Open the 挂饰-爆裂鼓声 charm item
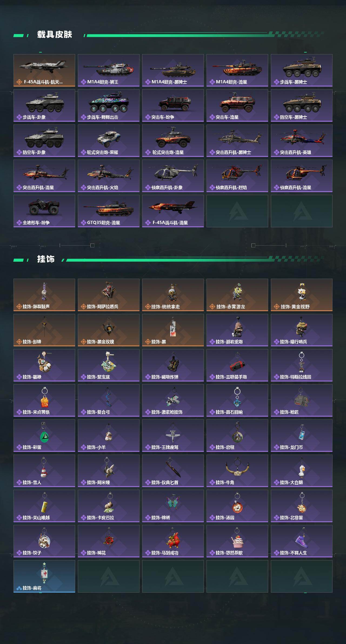The height and width of the screenshot is (644, 346). point(44,295)
